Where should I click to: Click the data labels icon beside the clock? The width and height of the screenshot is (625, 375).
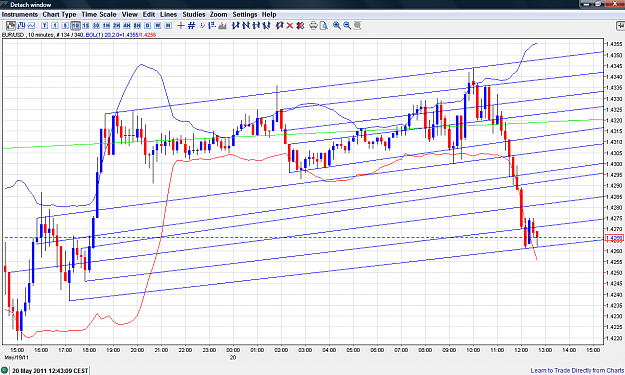(212, 26)
